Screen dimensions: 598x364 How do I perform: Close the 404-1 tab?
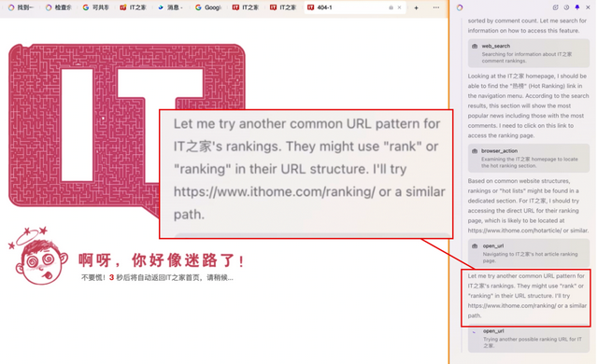(x=399, y=7)
